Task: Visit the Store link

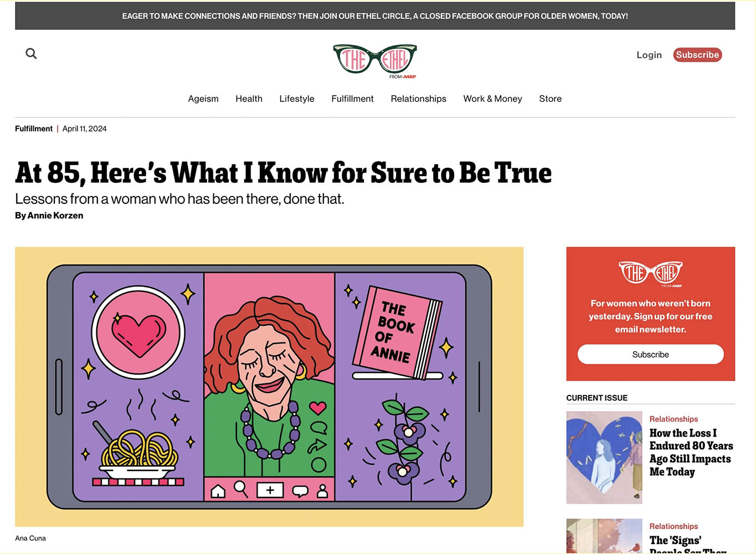Action: point(550,99)
